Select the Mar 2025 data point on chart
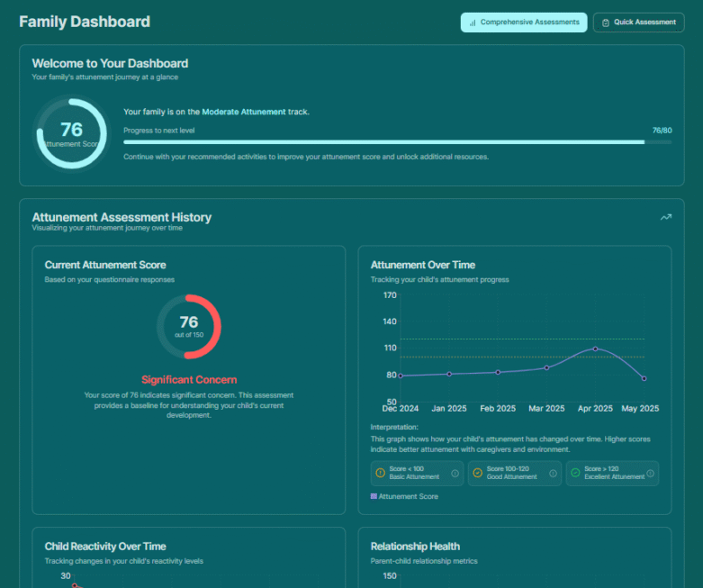The height and width of the screenshot is (588, 703). [546, 367]
